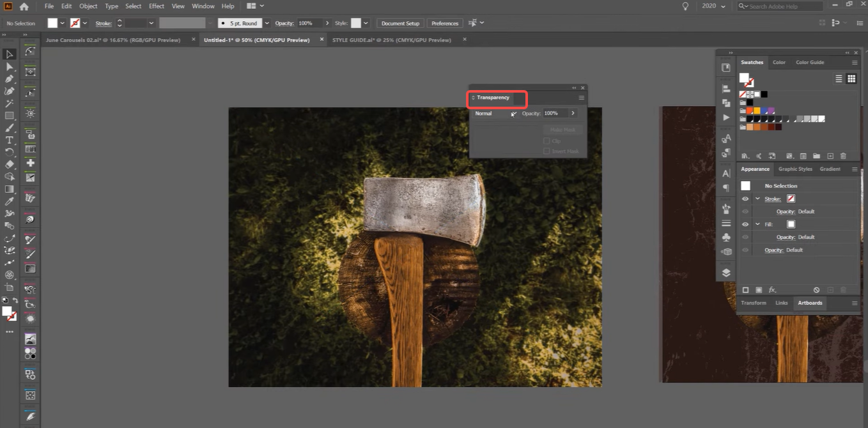Select the Direct Selection tool
The height and width of the screenshot is (428, 868).
click(9, 66)
